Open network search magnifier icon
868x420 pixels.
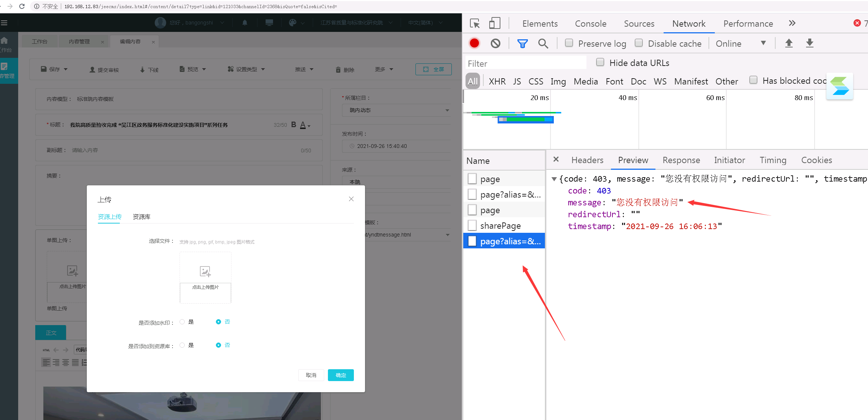click(543, 43)
